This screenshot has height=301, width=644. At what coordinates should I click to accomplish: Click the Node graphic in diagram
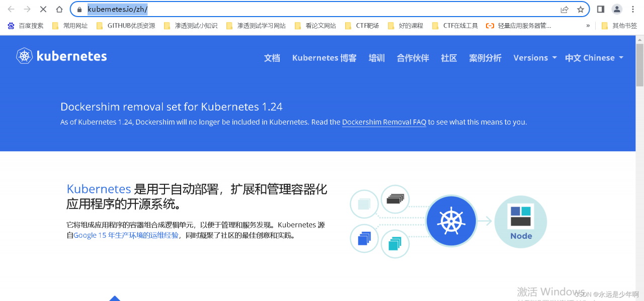pyautogui.click(x=521, y=221)
